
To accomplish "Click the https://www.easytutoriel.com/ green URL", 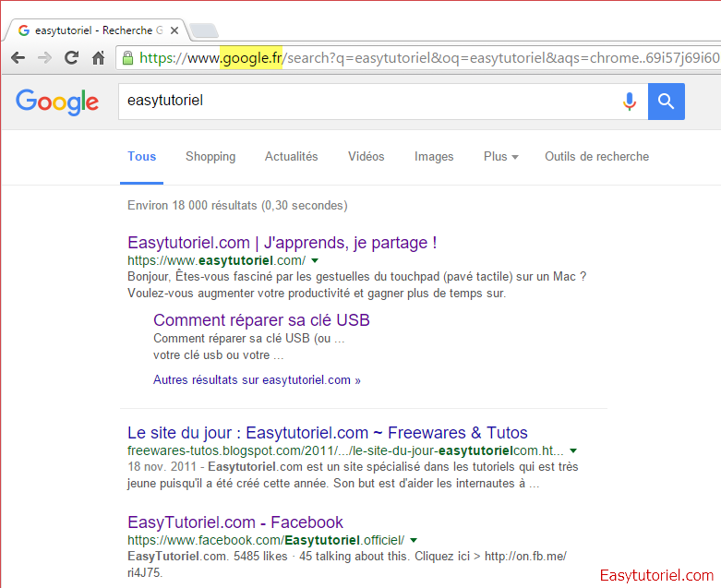I will coord(216,260).
